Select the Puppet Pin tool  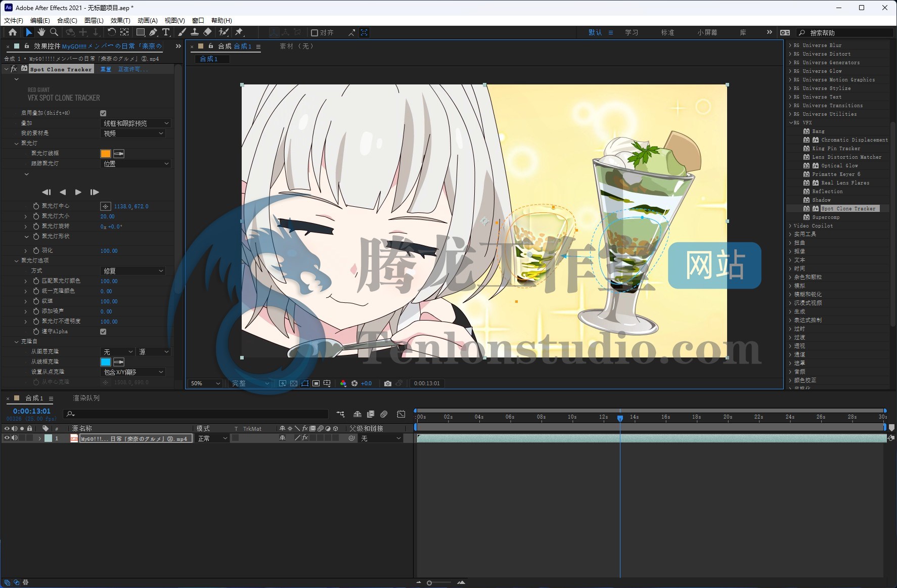239,32
